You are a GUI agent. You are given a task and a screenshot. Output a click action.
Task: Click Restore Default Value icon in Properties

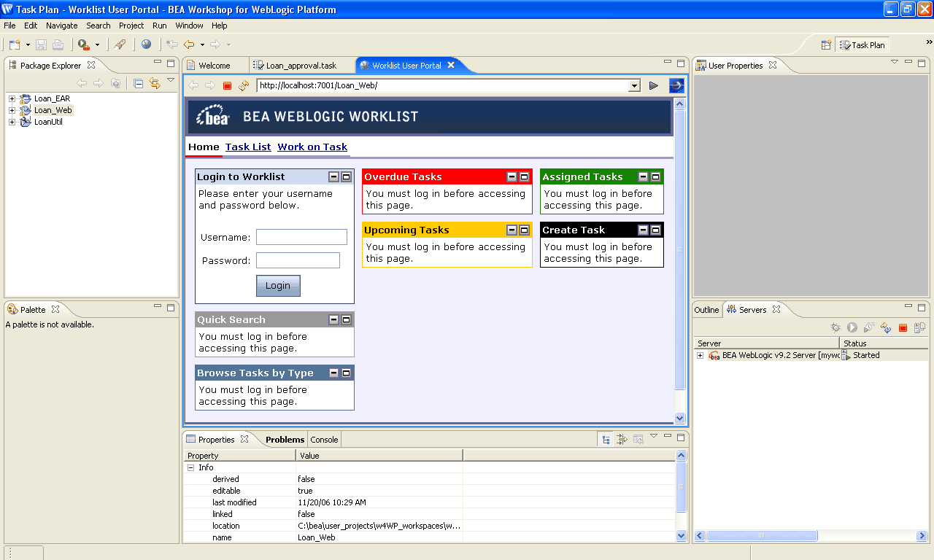pyautogui.click(x=638, y=440)
